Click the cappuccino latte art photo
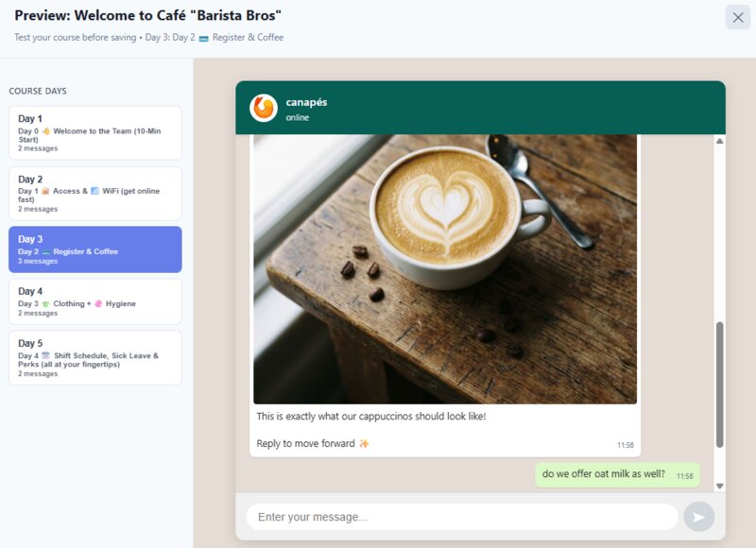 click(445, 268)
